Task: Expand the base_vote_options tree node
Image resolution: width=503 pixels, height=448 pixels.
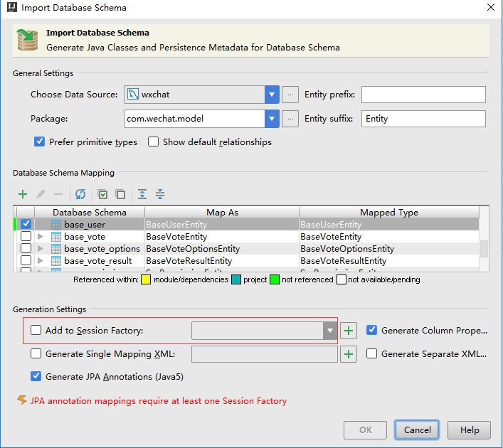Action: click(41, 249)
